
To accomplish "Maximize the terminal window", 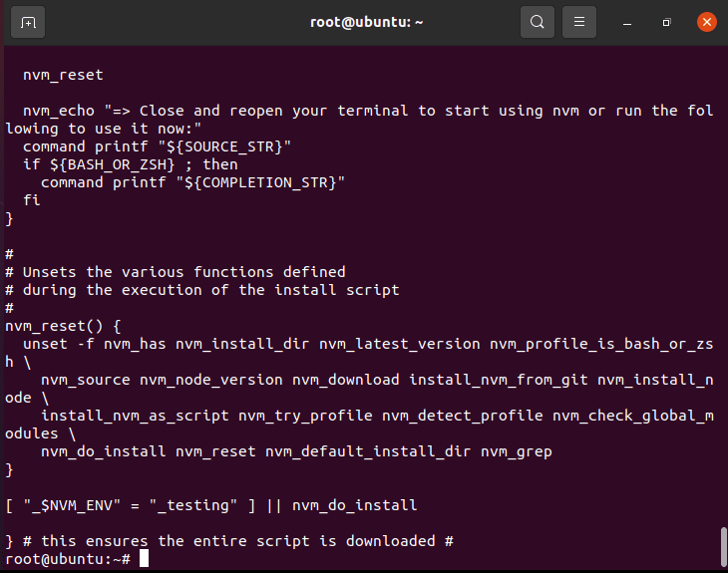I will tap(666, 22).
